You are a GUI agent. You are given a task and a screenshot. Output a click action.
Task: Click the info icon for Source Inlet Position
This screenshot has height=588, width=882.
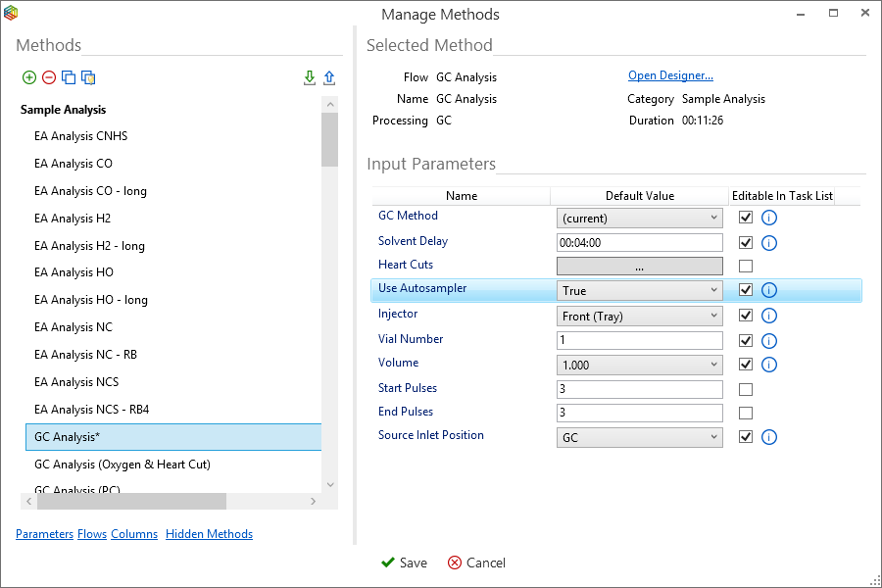(769, 437)
